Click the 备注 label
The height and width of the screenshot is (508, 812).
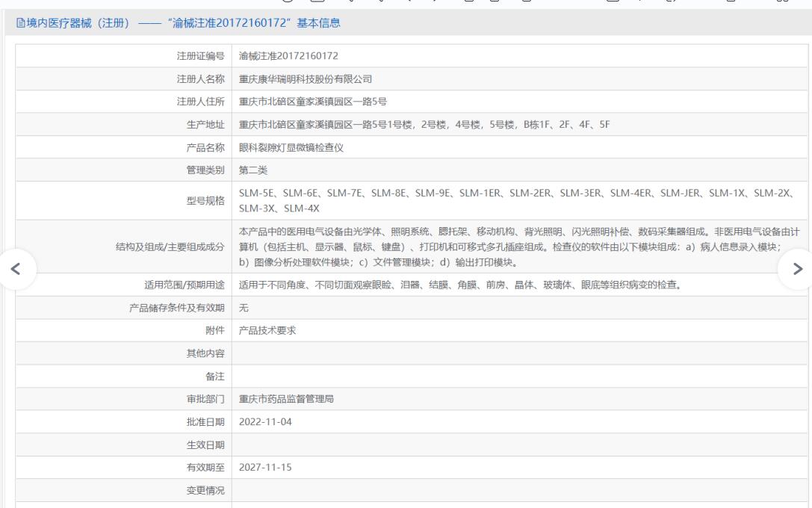[215, 377]
